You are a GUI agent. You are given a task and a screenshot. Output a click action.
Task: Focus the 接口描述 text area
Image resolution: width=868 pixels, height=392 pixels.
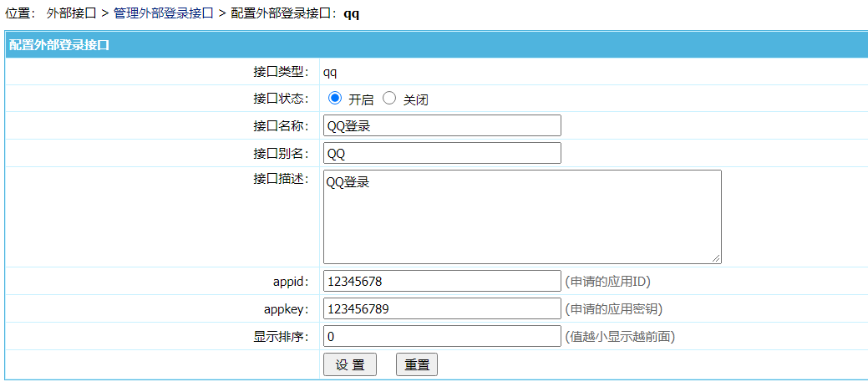point(522,217)
